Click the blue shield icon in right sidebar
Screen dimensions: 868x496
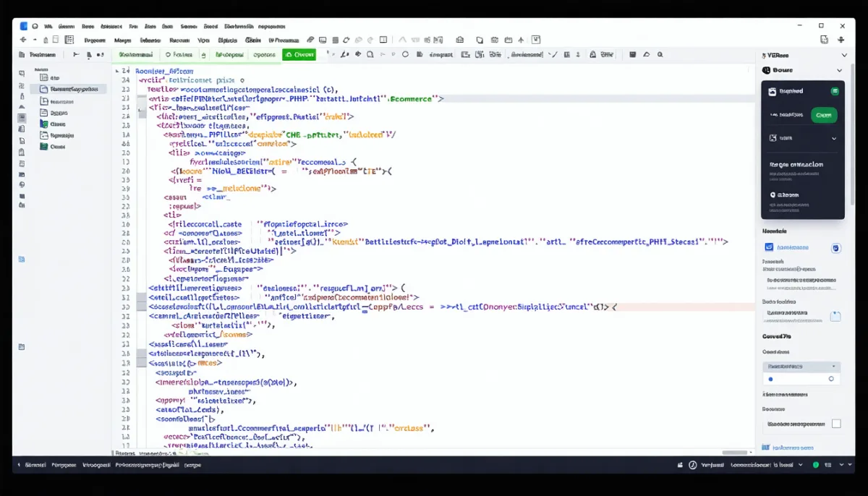pos(836,248)
